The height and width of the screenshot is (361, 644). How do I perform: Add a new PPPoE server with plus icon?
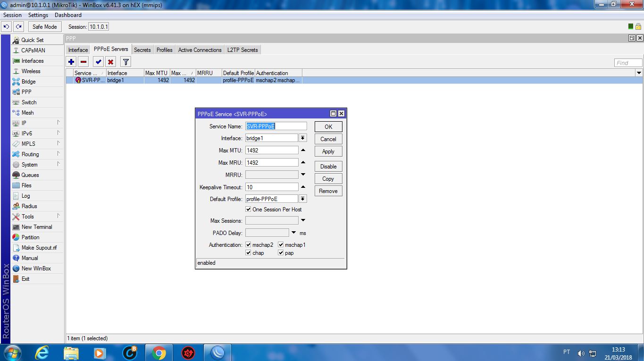(x=71, y=62)
